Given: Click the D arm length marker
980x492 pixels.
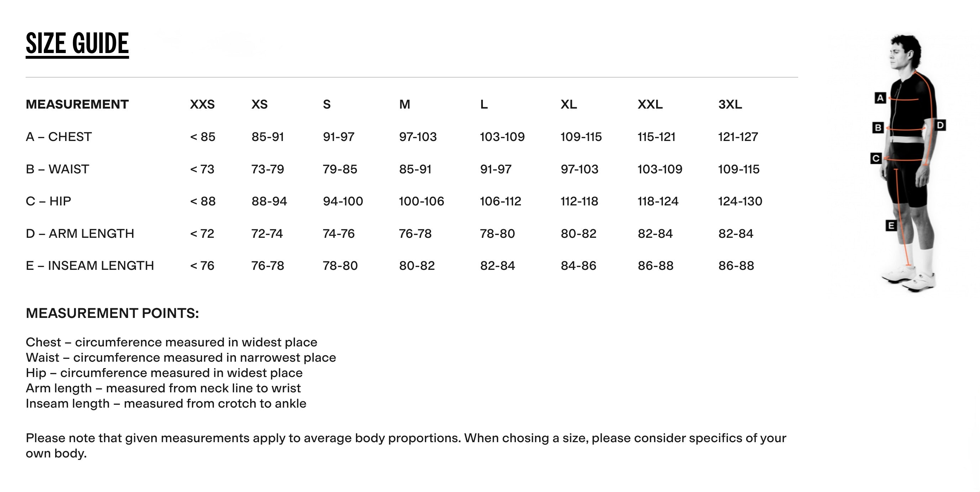Looking at the screenshot, I should [940, 125].
